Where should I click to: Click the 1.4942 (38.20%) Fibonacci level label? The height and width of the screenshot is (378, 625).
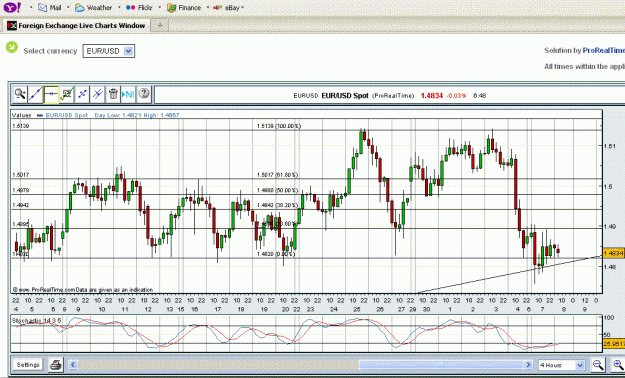tap(277, 205)
